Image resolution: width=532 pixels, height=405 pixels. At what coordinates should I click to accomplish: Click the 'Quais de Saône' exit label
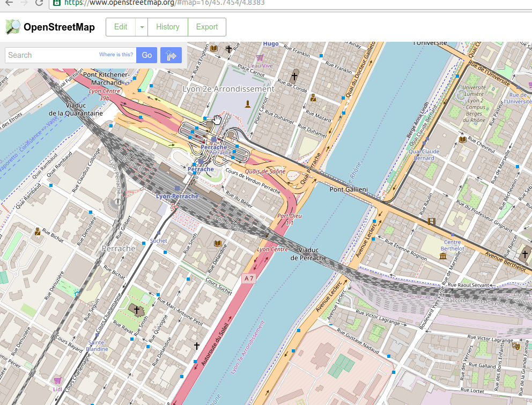pyautogui.click(x=265, y=171)
